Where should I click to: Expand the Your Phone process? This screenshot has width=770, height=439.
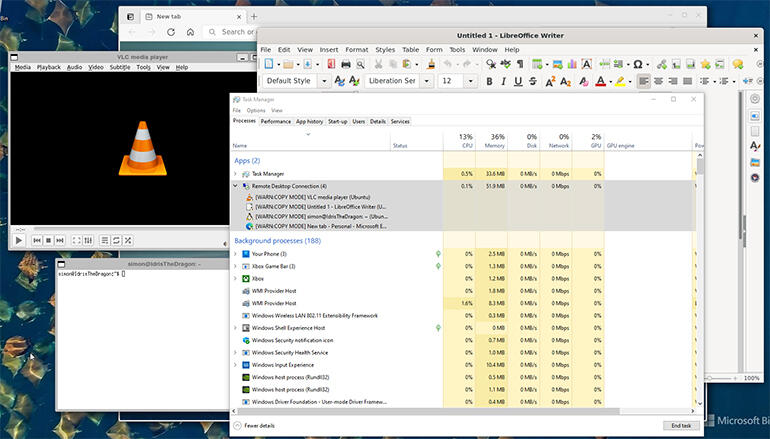point(235,254)
